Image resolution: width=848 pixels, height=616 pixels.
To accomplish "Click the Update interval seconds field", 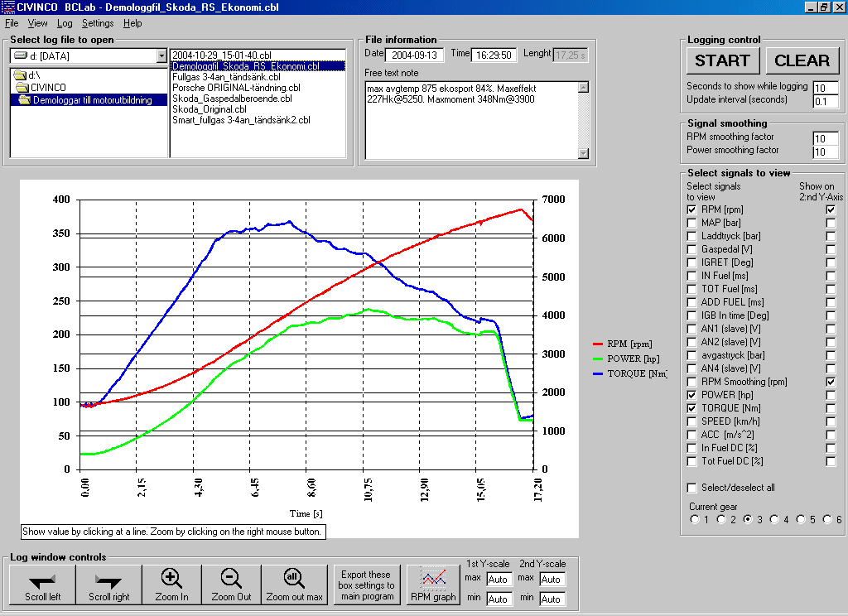I will 826,101.
